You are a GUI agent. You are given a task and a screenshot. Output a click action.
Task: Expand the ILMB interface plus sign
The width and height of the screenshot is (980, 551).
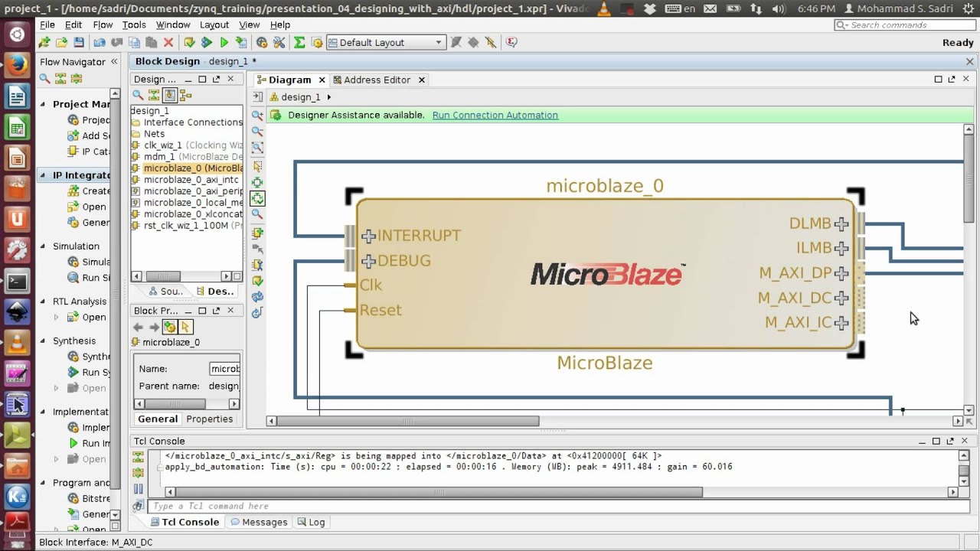click(841, 248)
